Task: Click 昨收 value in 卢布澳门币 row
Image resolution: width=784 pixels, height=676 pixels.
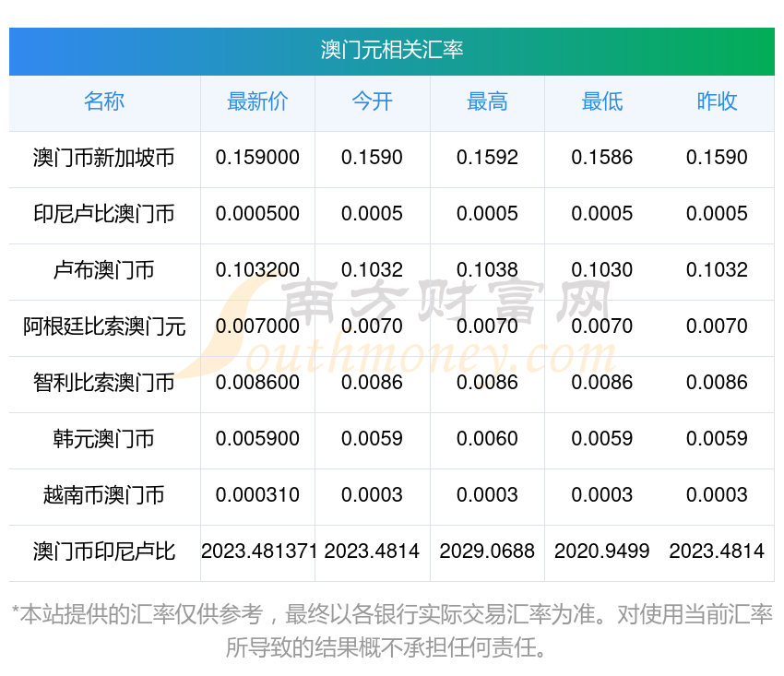Action: coord(717,270)
